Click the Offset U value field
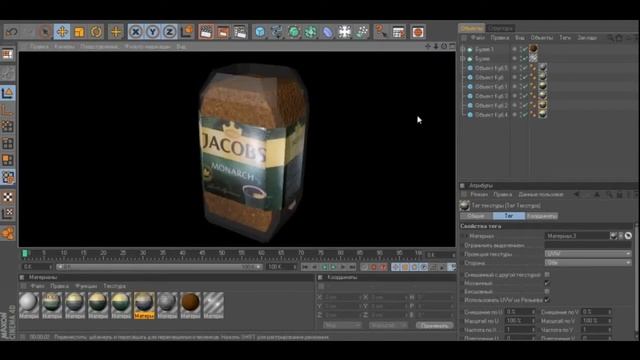The height and width of the screenshot is (360, 640). (519, 312)
